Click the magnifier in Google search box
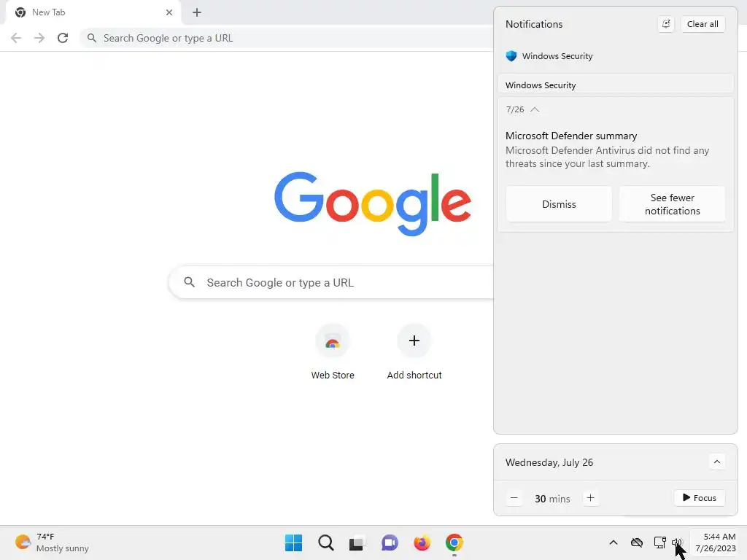The width and height of the screenshot is (747, 560). (x=190, y=282)
